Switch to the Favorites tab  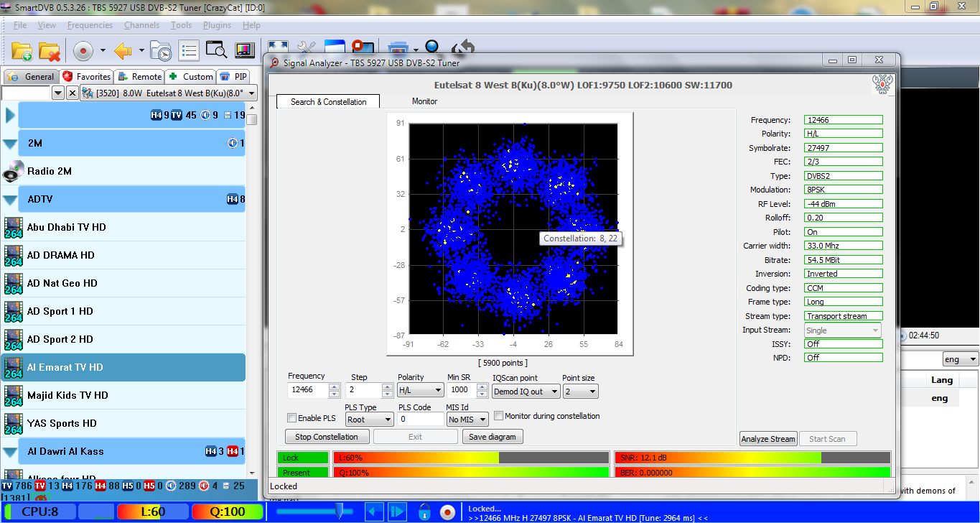(x=87, y=77)
